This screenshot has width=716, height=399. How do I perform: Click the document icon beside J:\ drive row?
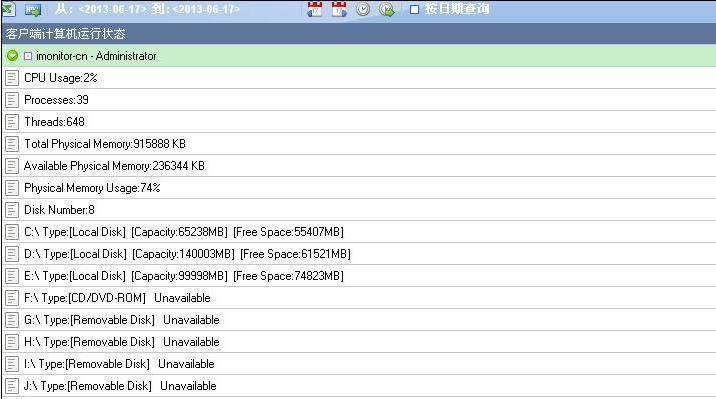pyautogui.click(x=12, y=386)
